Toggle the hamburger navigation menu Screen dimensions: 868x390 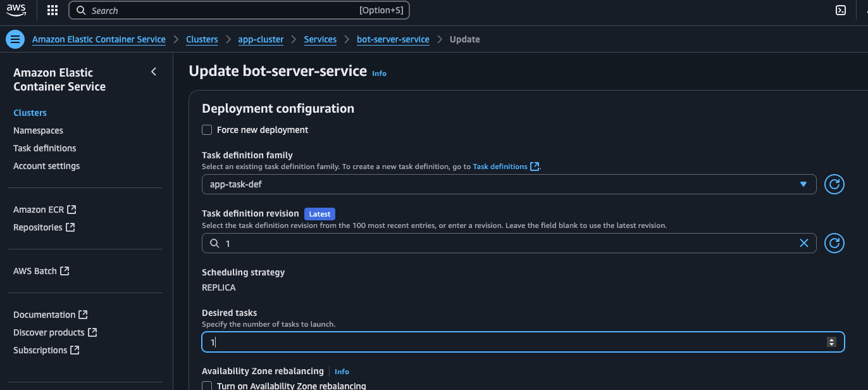coord(15,39)
